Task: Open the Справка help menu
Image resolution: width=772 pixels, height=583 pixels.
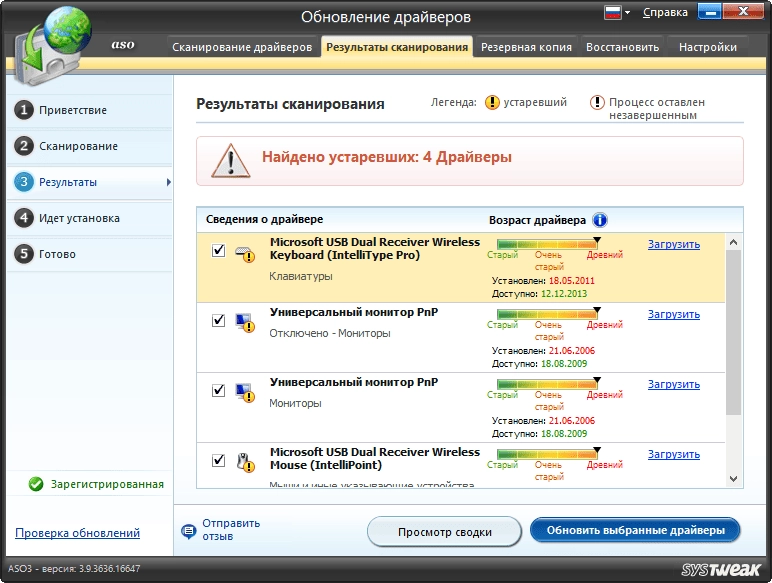Action: pyautogui.click(x=665, y=13)
